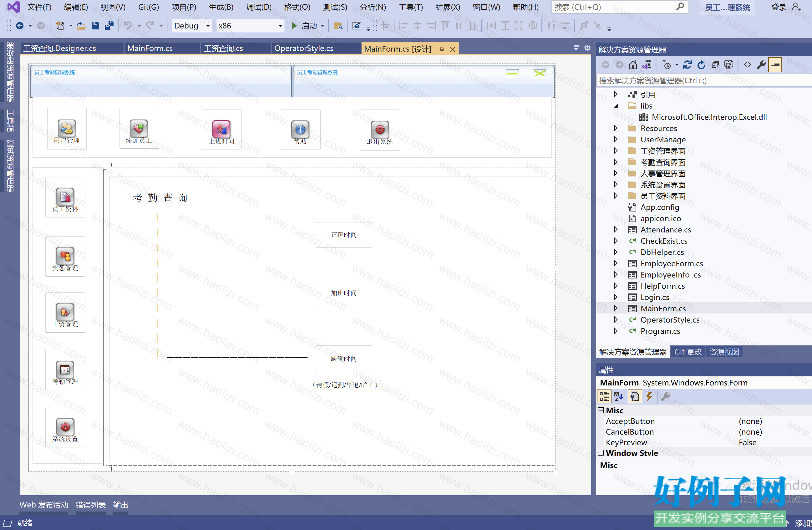Click the Solution Explorer search field
The image size is (812, 530).
pos(704,80)
